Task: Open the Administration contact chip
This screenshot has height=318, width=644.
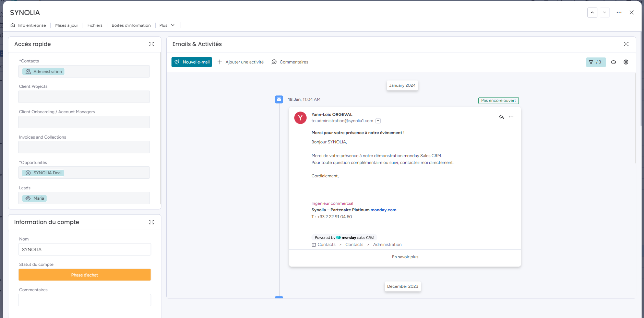Action: (x=44, y=72)
